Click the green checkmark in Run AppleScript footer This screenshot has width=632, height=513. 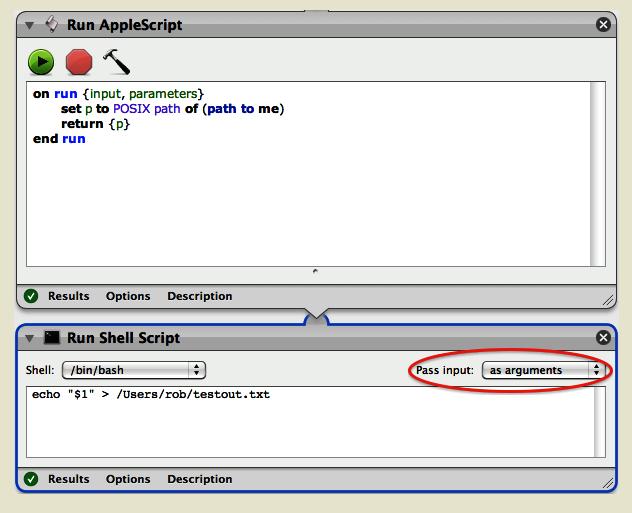pyautogui.click(x=31, y=296)
